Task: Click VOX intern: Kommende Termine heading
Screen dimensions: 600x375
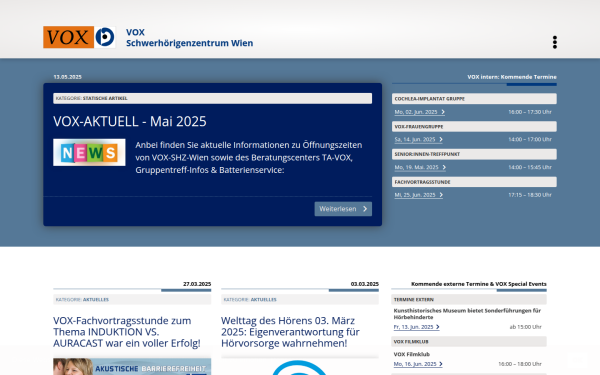Action: click(512, 77)
